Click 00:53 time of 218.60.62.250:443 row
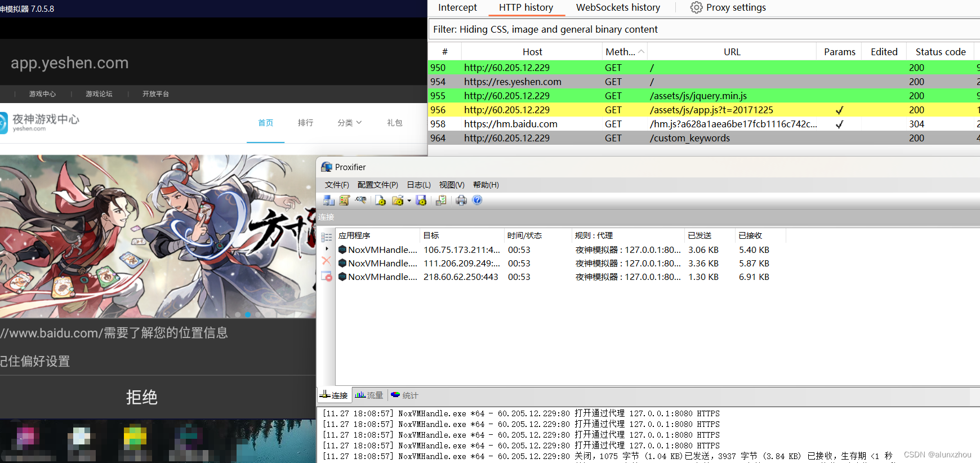The width and height of the screenshot is (980, 463). pos(519,277)
